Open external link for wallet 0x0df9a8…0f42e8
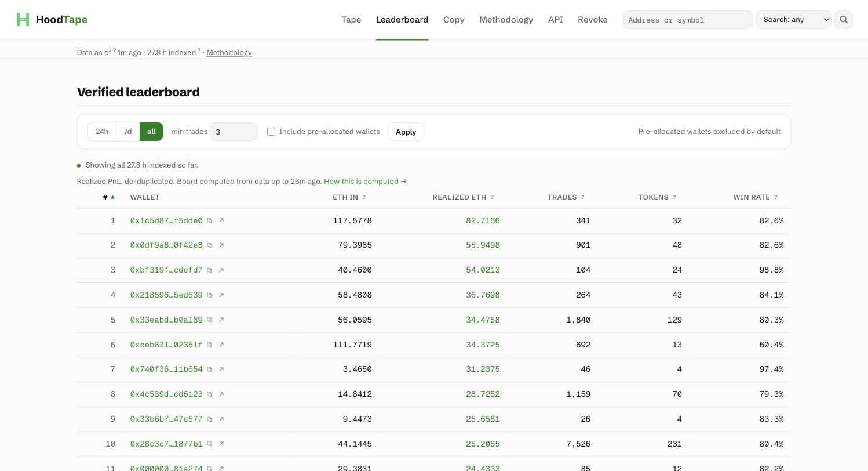Image resolution: width=868 pixels, height=471 pixels. [221, 245]
